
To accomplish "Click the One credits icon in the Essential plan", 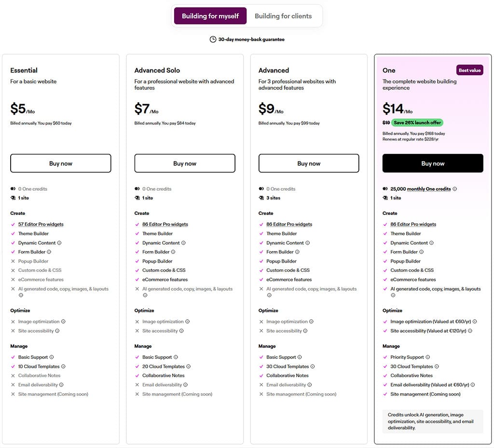I will 13,188.
